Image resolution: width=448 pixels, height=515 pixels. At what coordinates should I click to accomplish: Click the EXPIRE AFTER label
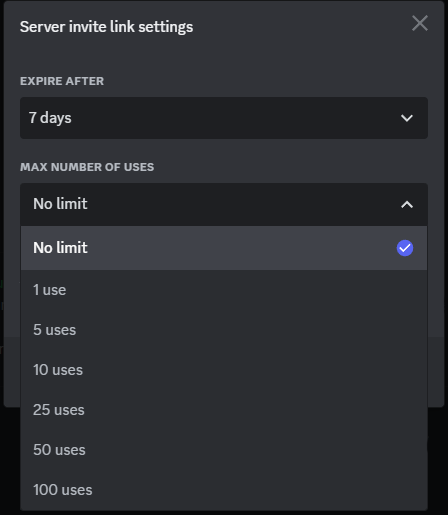point(62,81)
